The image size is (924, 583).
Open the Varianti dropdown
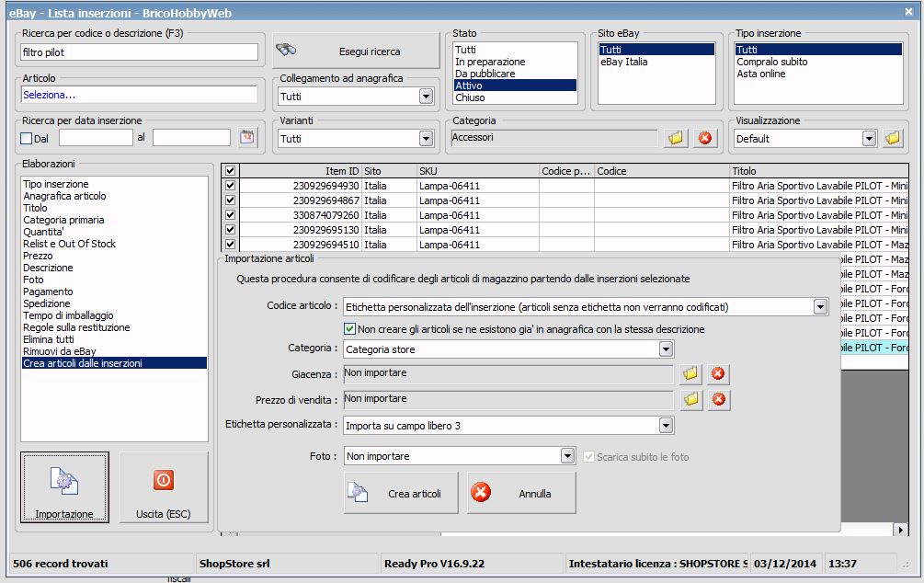(426, 139)
